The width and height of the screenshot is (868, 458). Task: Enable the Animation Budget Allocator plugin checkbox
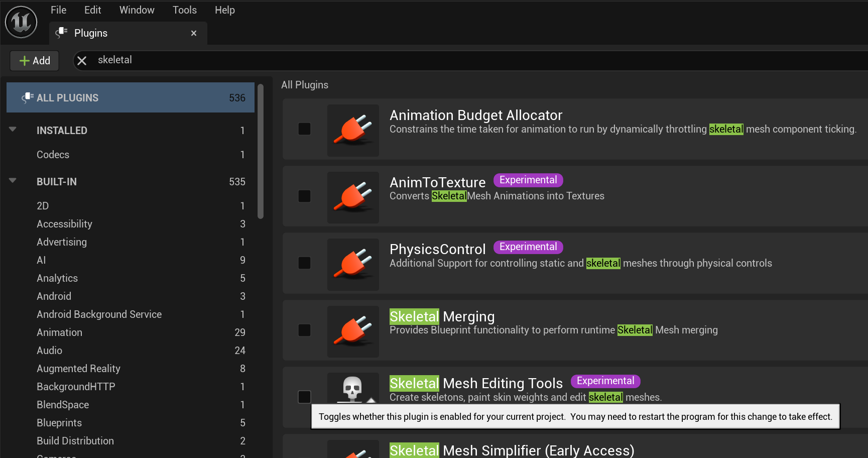point(304,129)
